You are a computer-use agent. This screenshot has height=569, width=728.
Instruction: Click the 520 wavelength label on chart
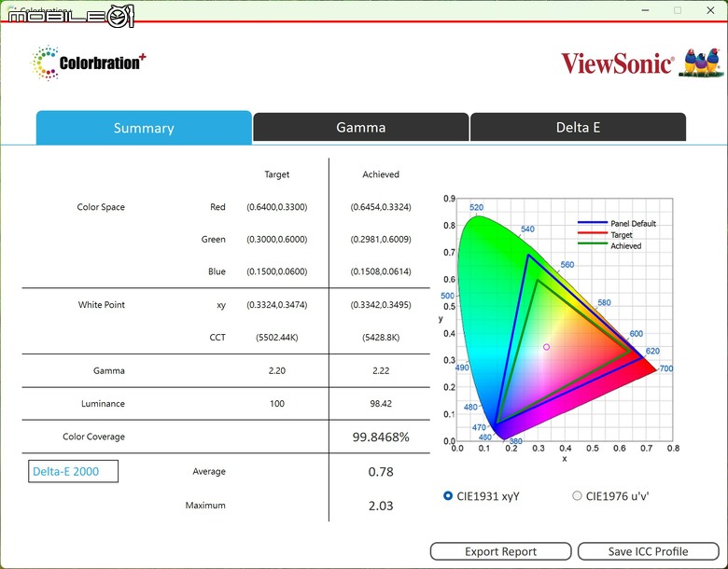point(476,207)
